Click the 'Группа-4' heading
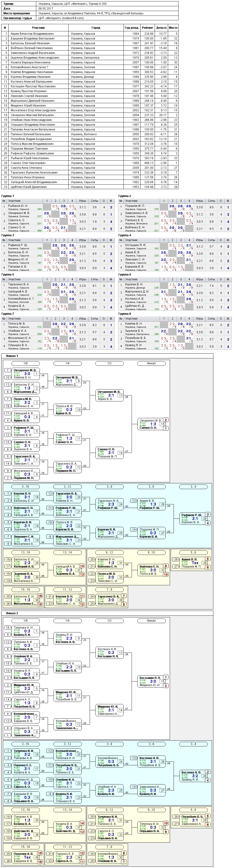Screen dimensions: 234x868 (125, 235)
